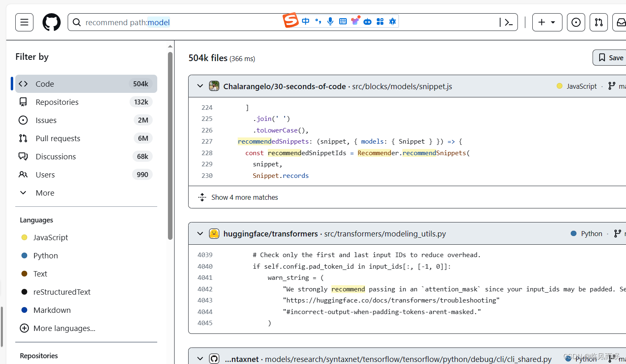The image size is (626, 364).
Task: Expand More filter options
Action: pos(45,193)
